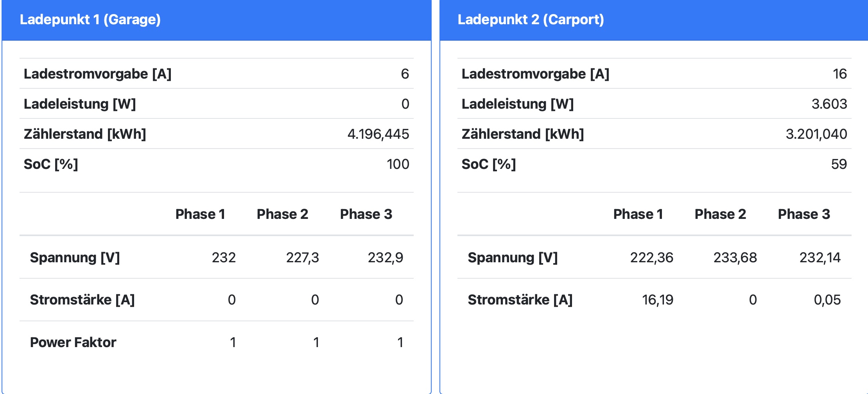Click the Ladepunkt 2 (Carport) header

[x=531, y=20]
